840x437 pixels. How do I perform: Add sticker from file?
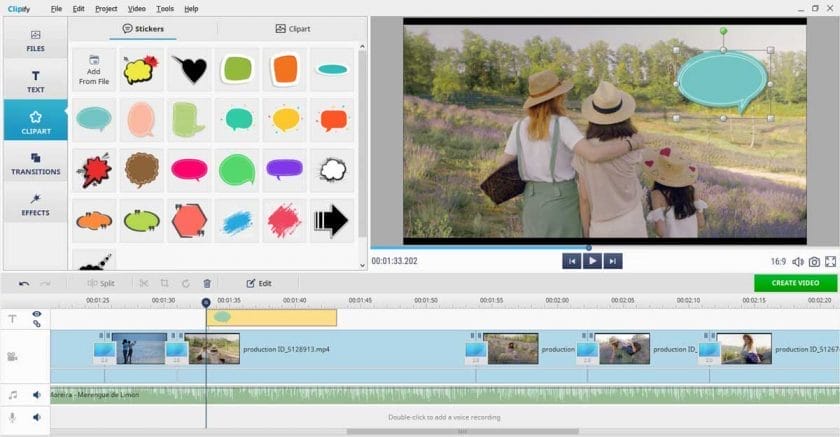click(x=94, y=69)
